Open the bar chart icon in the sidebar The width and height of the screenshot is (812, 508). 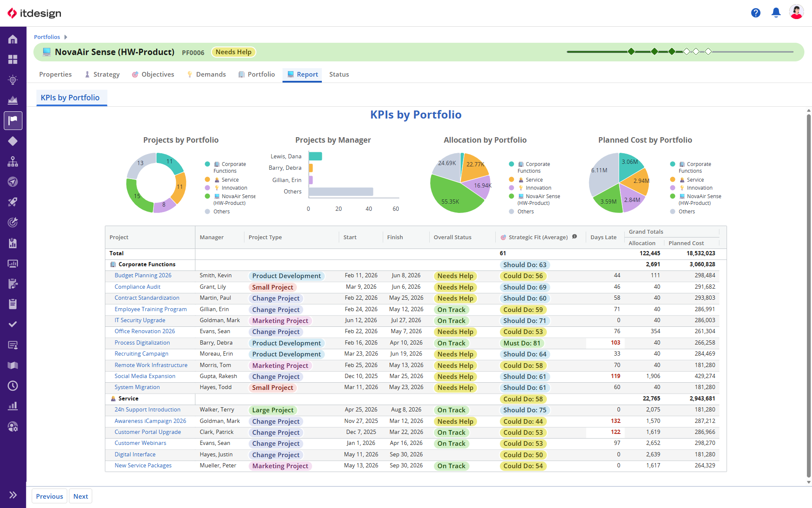click(x=13, y=406)
